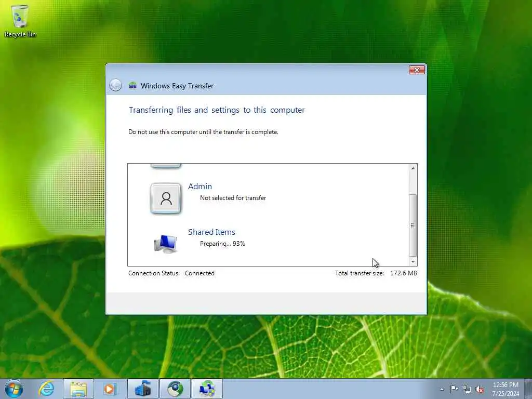
Task: Click the muted volume icon in tray
Action: point(480,390)
